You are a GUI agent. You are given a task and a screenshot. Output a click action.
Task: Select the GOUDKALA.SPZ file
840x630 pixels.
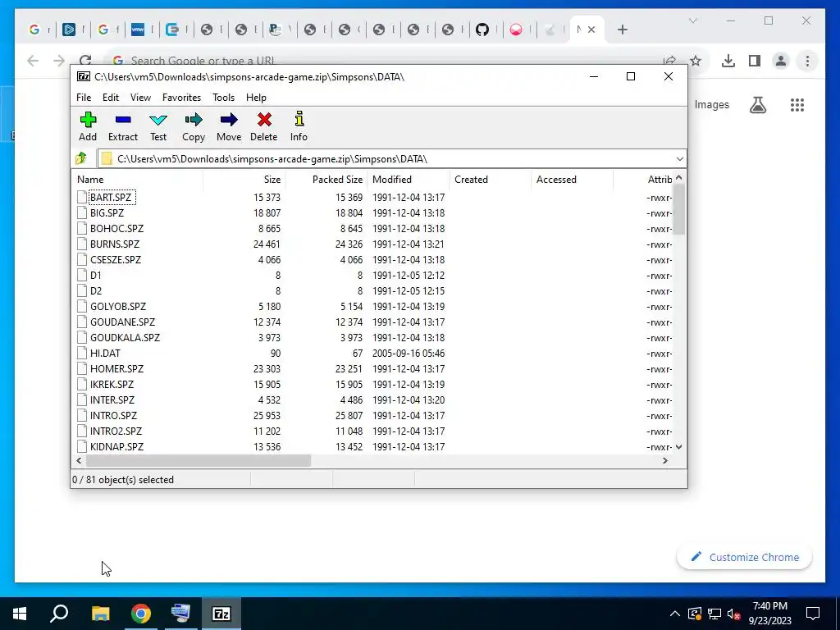coord(125,337)
